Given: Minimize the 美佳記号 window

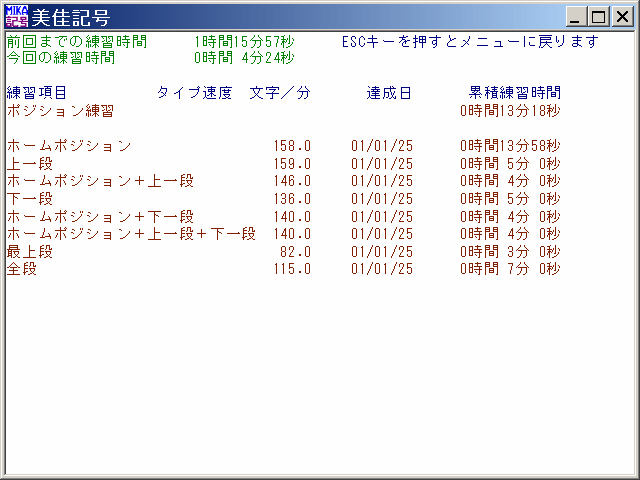Looking at the screenshot, I should click(576, 17).
